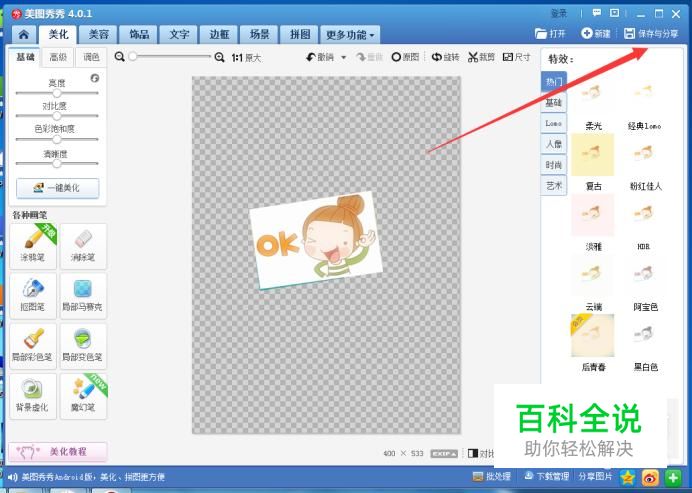Click the zoom slider handle
692x493 pixels.
click(x=132, y=56)
